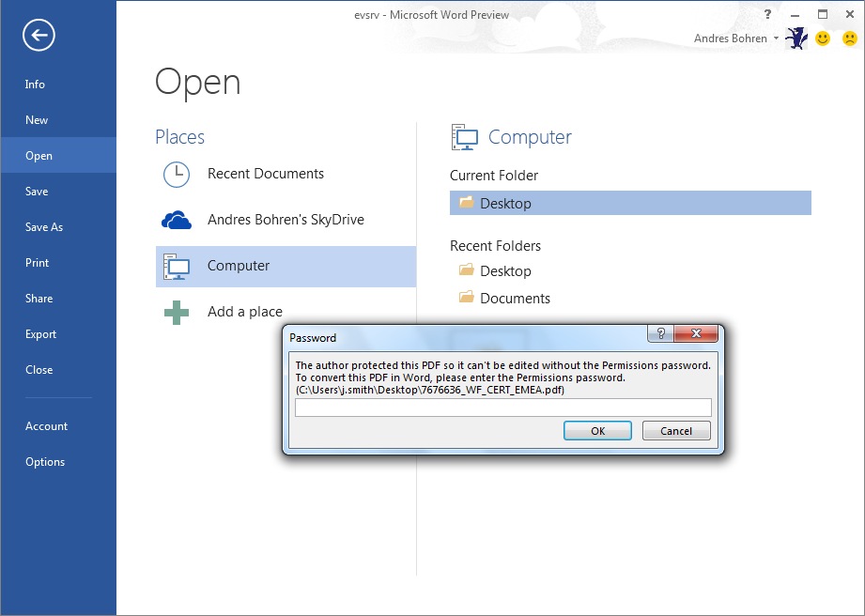Click Save in the sidebar

pos(37,192)
